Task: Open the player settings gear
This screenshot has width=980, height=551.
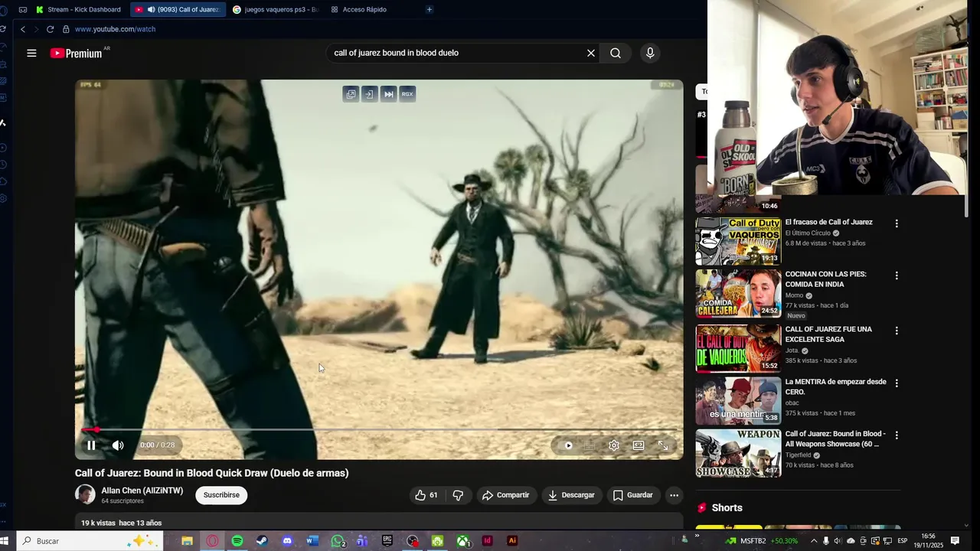Action: pyautogui.click(x=614, y=445)
